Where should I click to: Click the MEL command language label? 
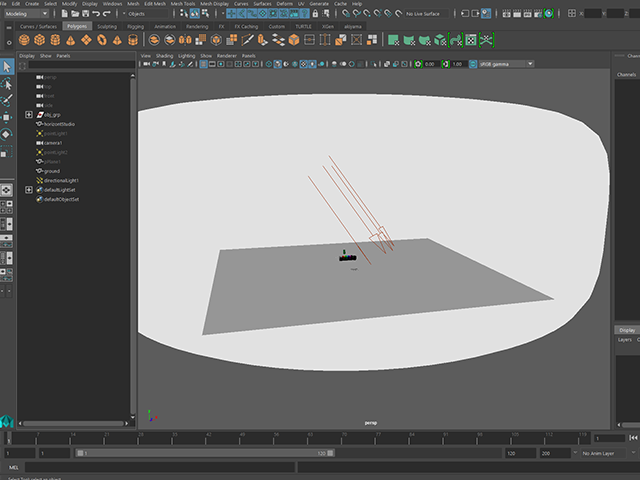[x=13, y=468]
